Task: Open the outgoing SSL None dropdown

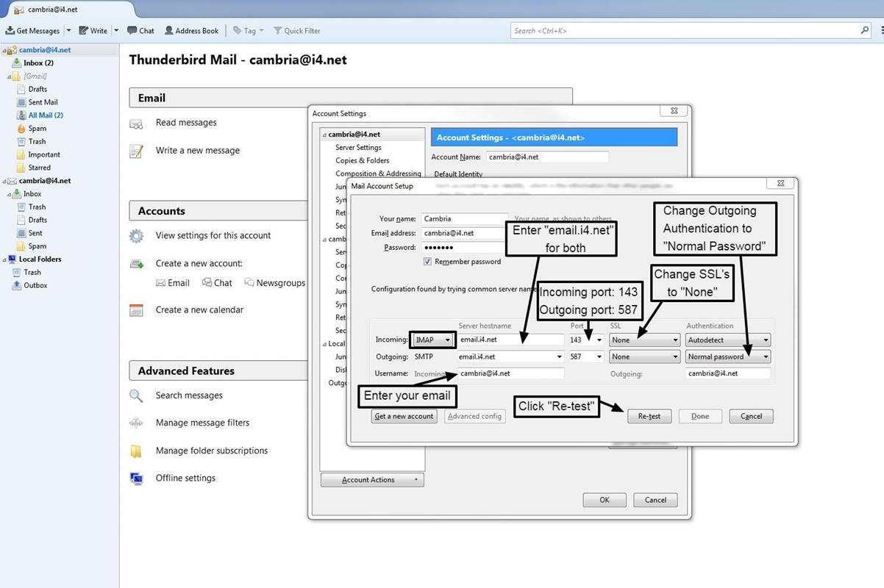Action: [x=645, y=357]
